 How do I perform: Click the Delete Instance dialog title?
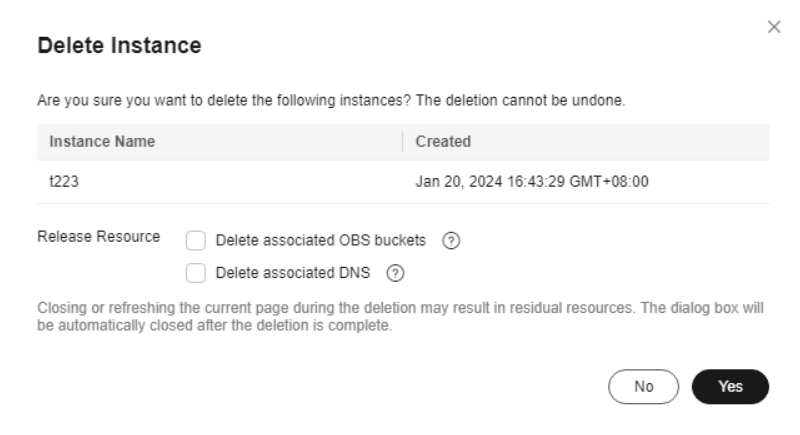[119, 45]
